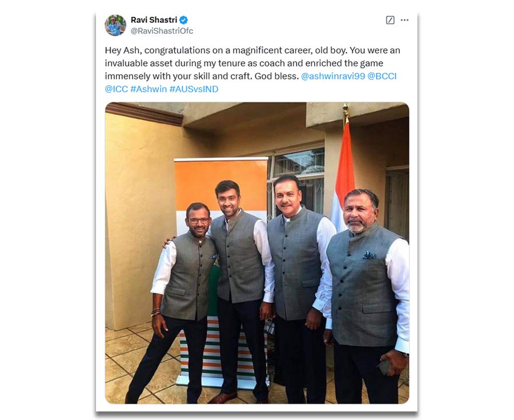Click the #AUSvsIND hashtag
Image resolution: width=514 pixels, height=420 pixels.
pos(194,89)
